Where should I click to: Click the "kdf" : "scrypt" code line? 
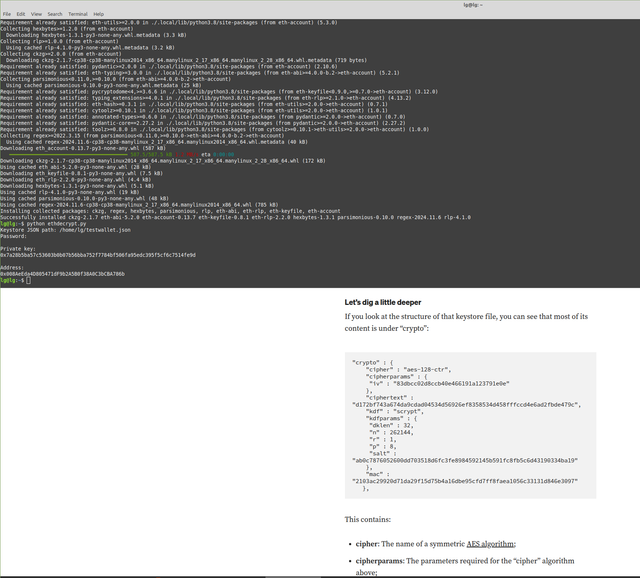point(395,411)
